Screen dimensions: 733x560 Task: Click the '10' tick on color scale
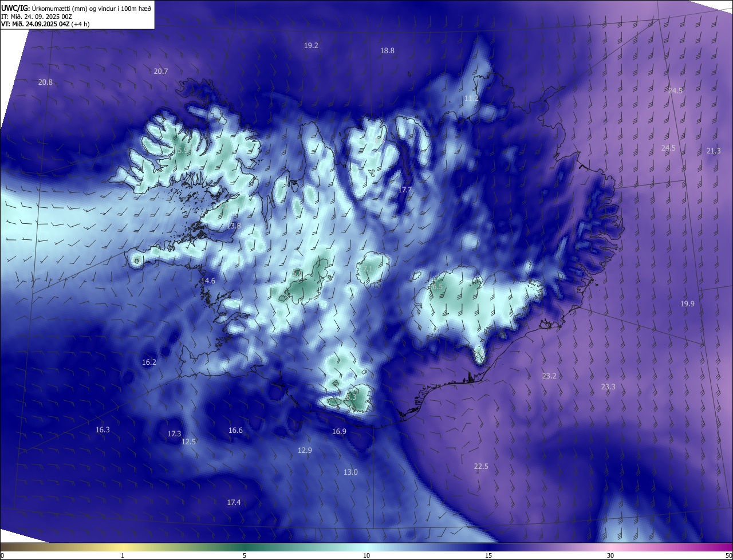[366, 555]
